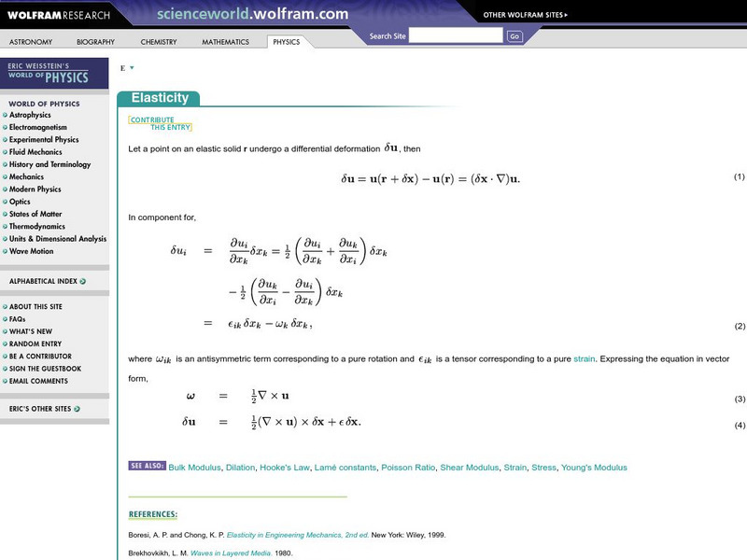The width and height of the screenshot is (747, 560).
Task: Click arrow icon beside Eric's Other Sites
Action: pyautogui.click(x=78, y=409)
